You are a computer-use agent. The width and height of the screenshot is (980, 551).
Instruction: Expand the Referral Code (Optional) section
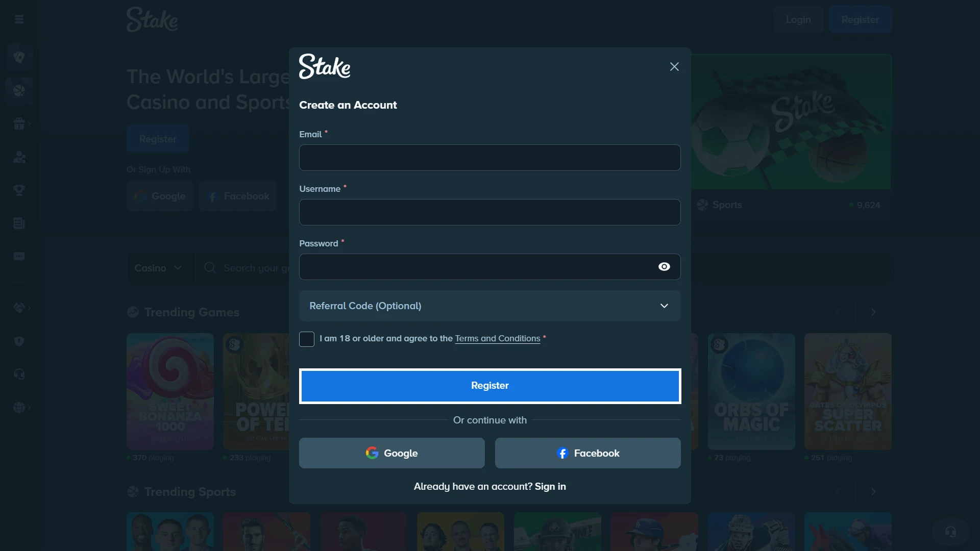pos(490,306)
